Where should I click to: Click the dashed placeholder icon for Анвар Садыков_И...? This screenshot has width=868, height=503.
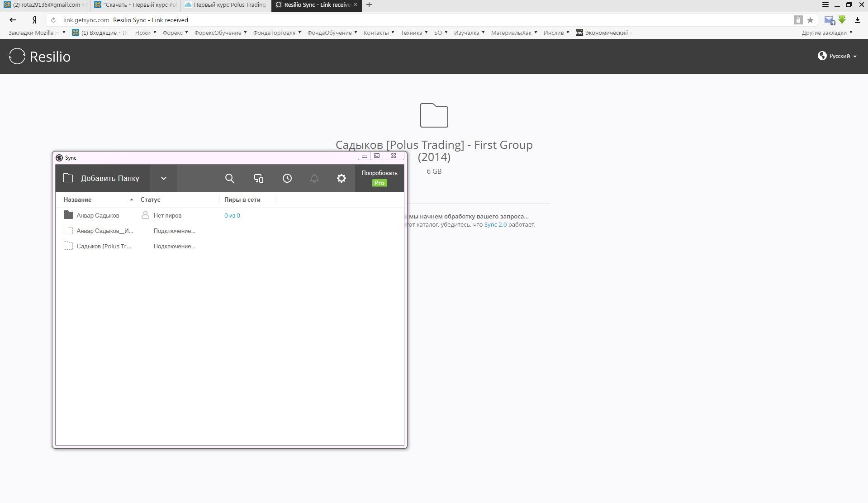click(x=68, y=230)
